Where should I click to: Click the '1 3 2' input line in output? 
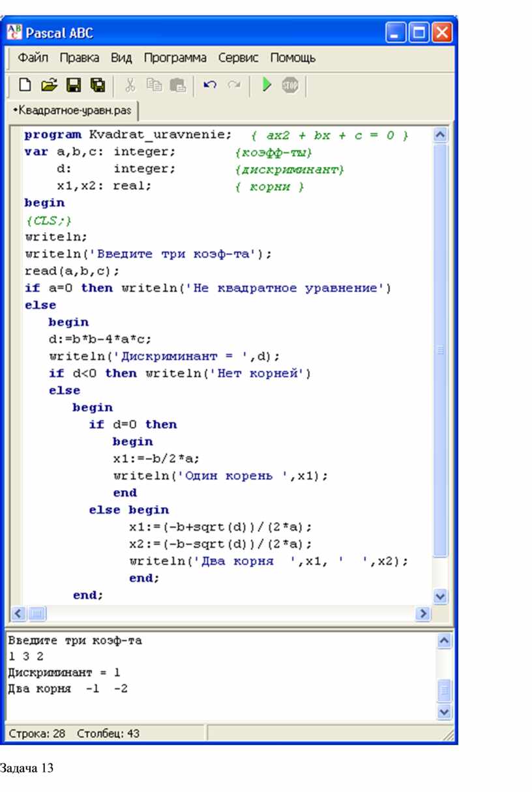26,656
